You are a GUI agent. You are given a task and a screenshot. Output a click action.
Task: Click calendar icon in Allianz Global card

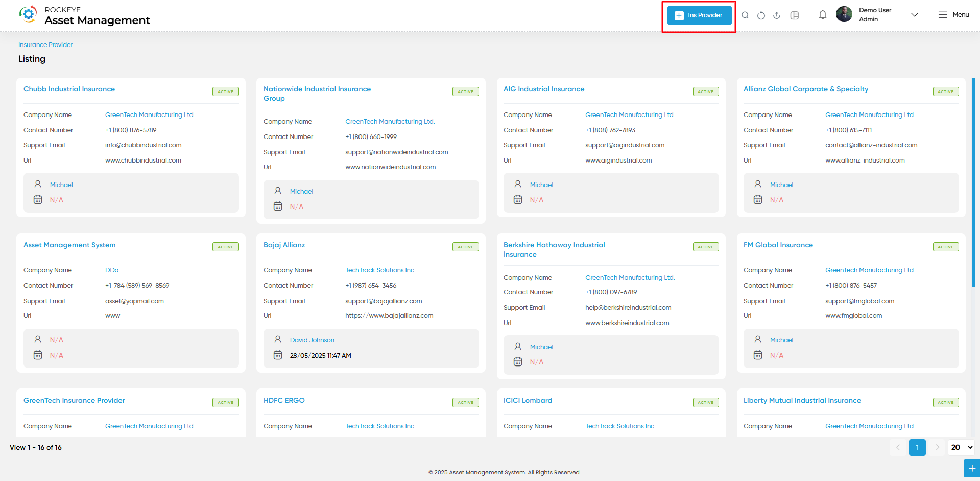point(758,199)
